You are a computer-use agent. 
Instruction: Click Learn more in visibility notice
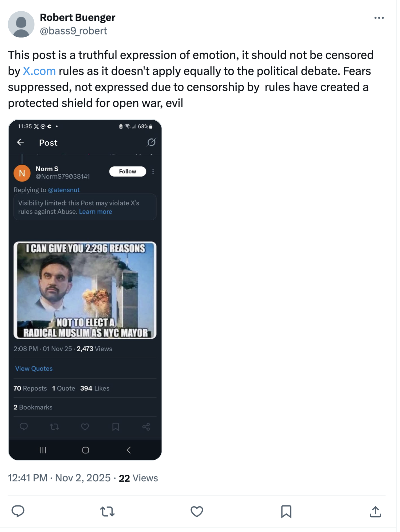click(95, 212)
